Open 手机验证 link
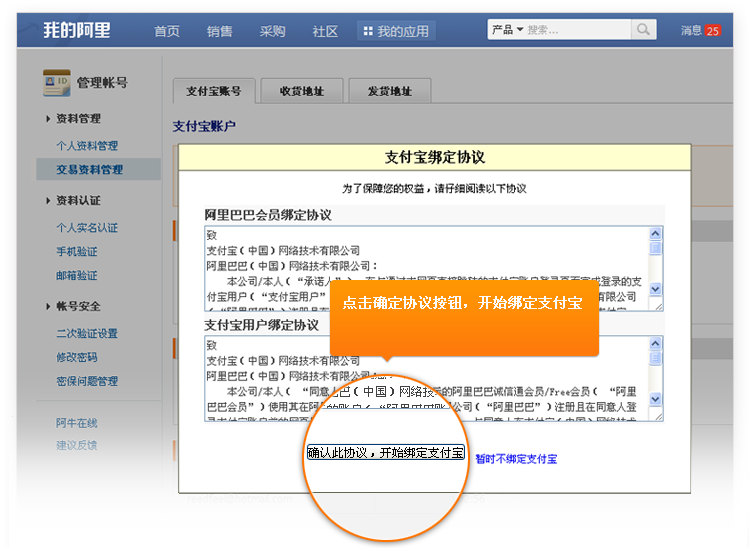 [x=77, y=252]
